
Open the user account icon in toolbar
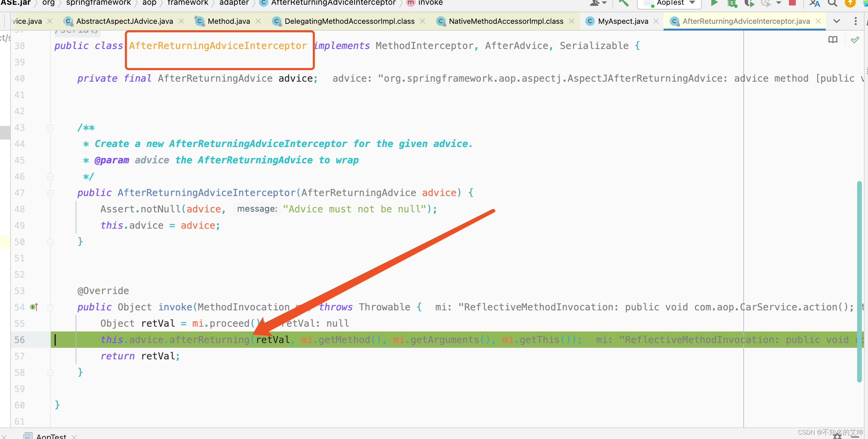[595, 3]
